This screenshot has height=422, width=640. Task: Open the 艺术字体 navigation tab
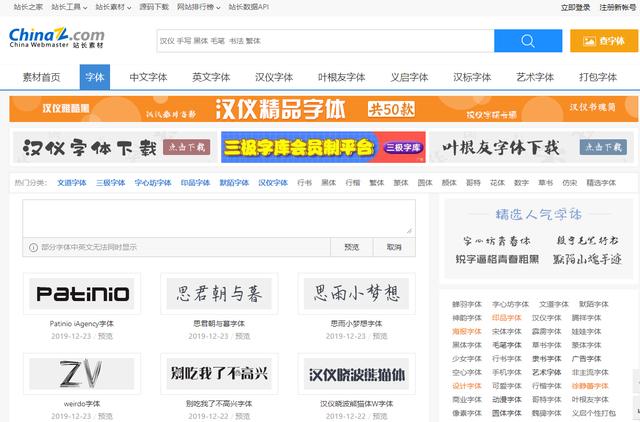pyautogui.click(x=535, y=77)
